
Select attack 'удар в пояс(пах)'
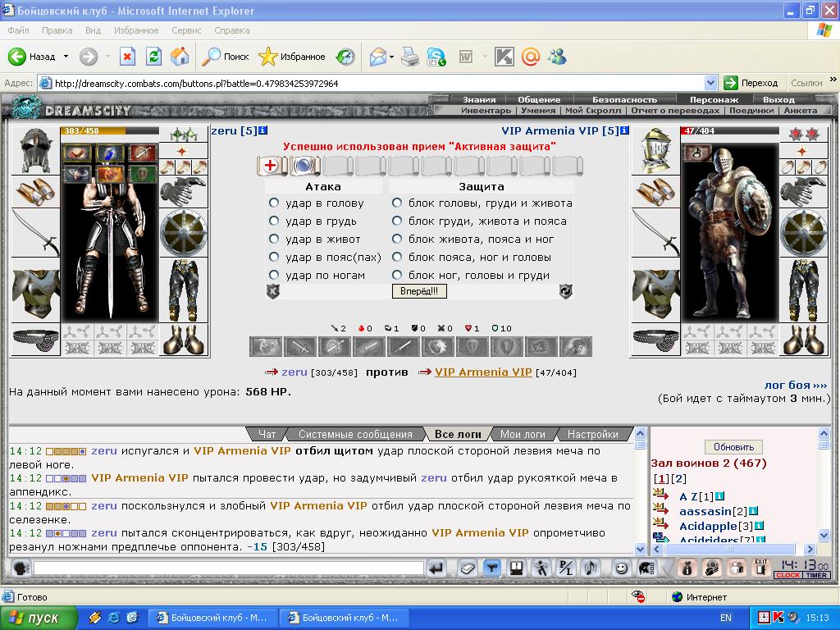coord(274,257)
